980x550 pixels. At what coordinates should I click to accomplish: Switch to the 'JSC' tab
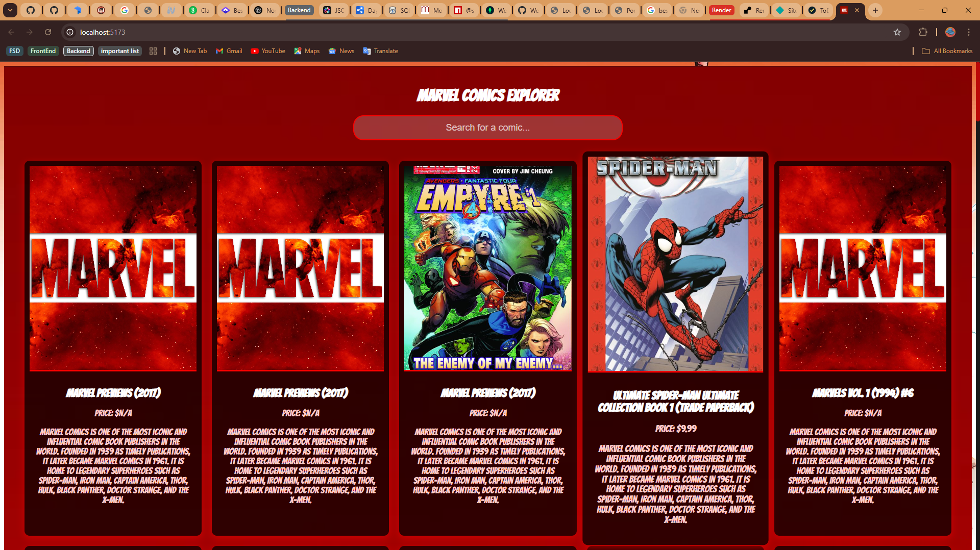coord(334,10)
